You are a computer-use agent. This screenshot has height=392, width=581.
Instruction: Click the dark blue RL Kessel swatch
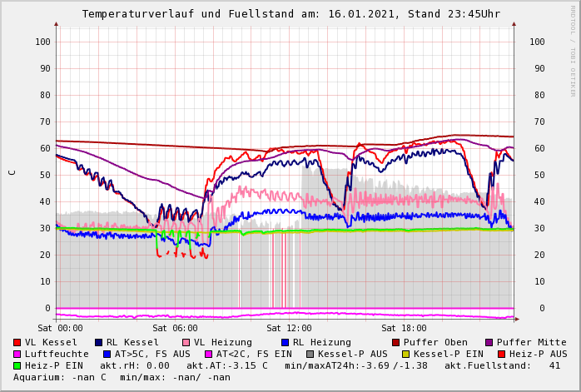99,342
